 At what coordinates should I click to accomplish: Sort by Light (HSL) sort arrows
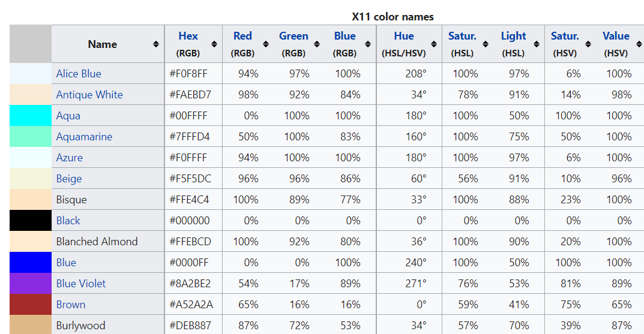tap(537, 44)
